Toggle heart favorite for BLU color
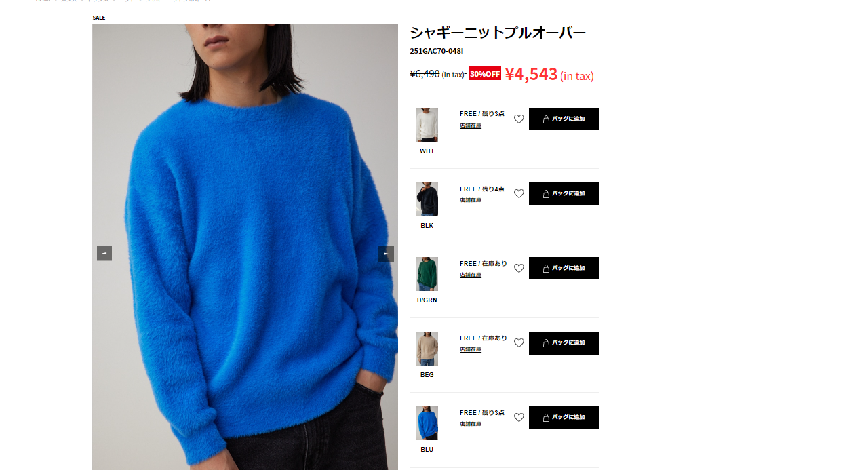Image resolution: width=868 pixels, height=470 pixels. coord(519,418)
